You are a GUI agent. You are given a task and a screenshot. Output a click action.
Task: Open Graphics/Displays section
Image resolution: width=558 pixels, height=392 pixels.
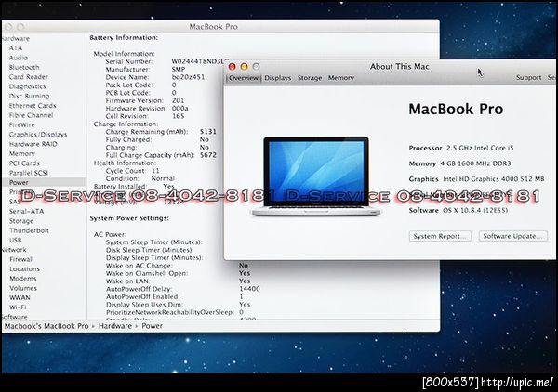point(38,135)
